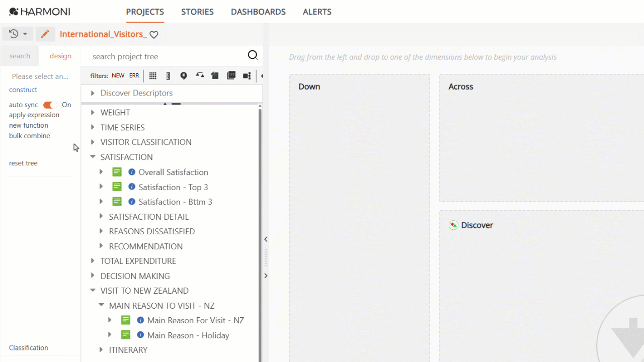
Task: Click the Discover icon in the drop zone
Action: tap(453, 225)
